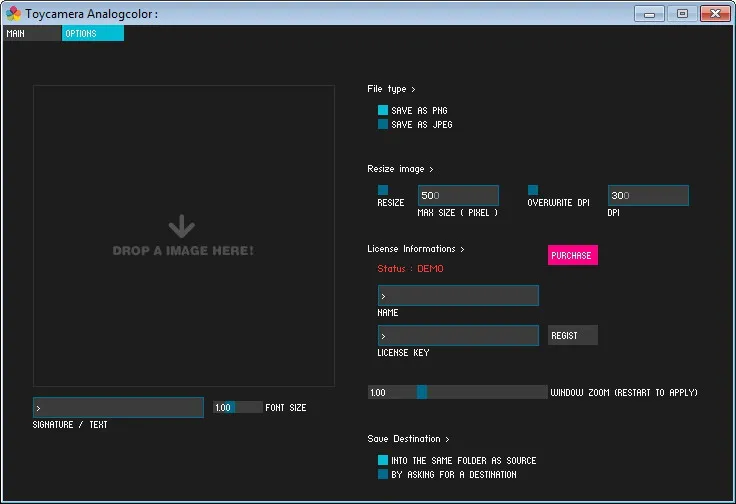Click the Signature / Text input field
The height and width of the screenshot is (504, 736).
coord(118,407)
